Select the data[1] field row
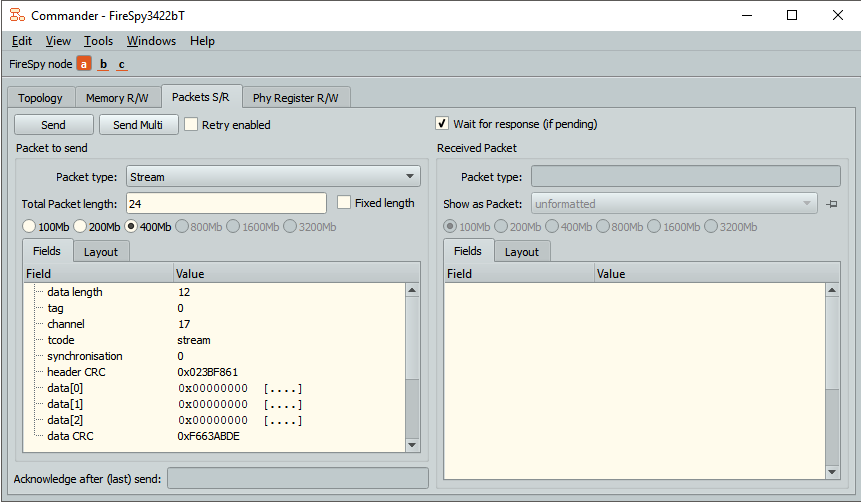861x502 pixels. click(215, 404)
